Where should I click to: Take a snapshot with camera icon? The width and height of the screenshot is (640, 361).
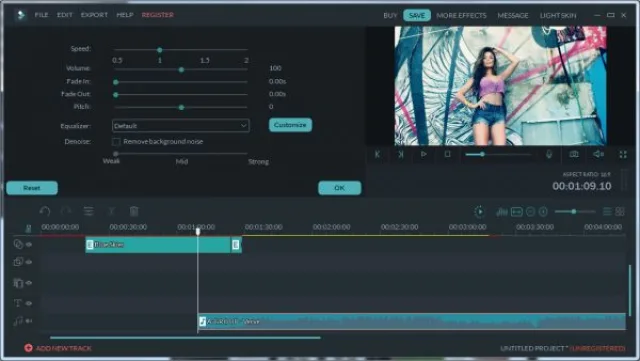(x=574, y=154)
